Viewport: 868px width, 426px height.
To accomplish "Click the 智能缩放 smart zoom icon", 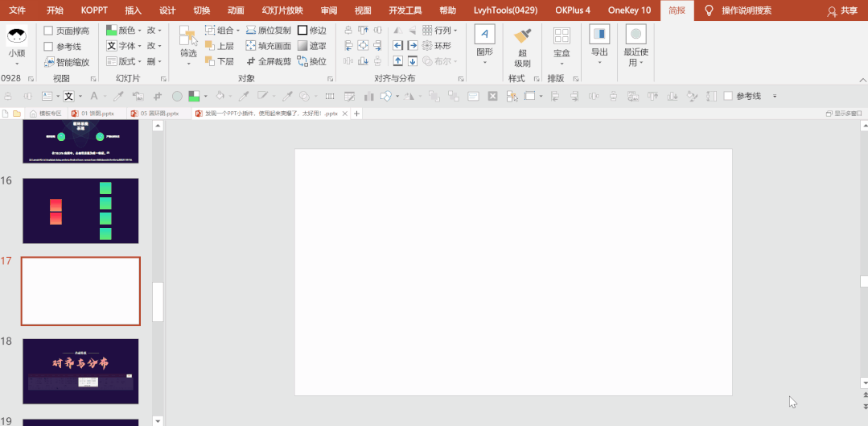I will 49,62.
